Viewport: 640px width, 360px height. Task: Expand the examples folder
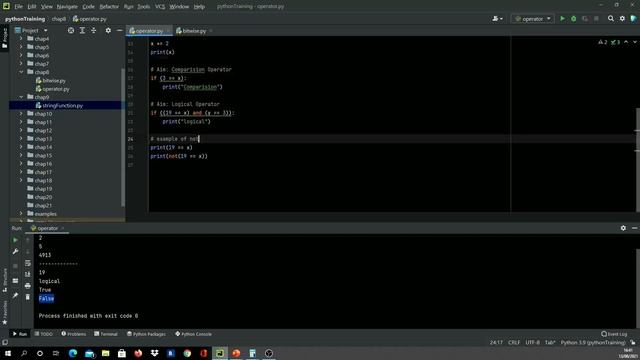(x=21, y=213)
